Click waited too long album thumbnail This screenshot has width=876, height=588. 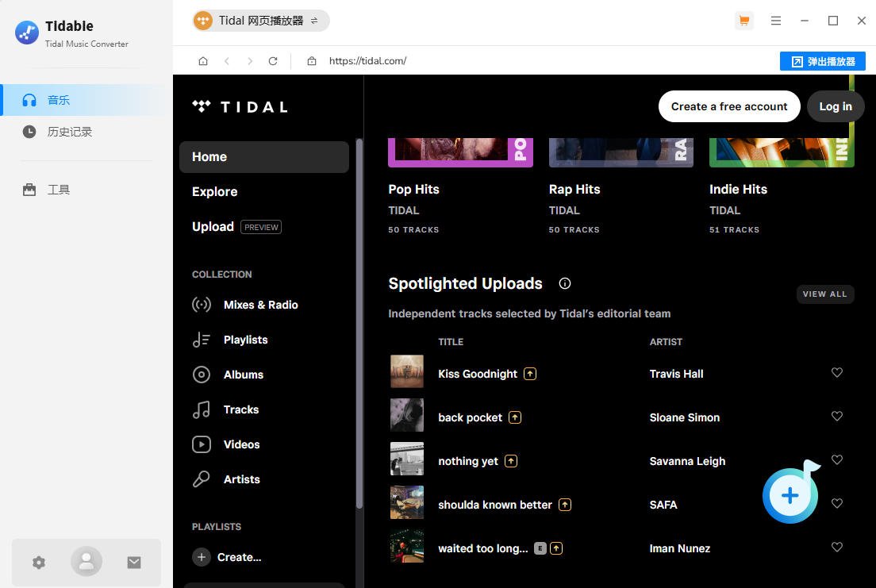(x=407, y=545)
